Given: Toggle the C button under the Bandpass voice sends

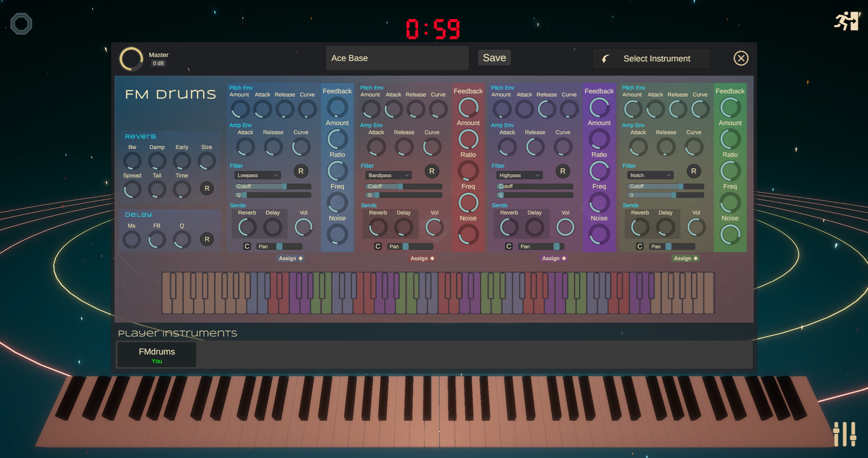Looking at the screenshot, I should [x=378, y=246].
